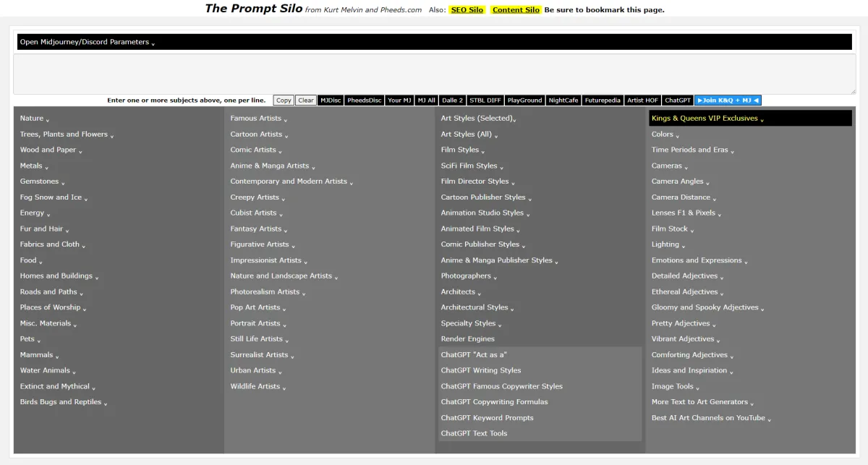868x465 pixels.
Task: Open the NightCafe button
Action: tap(563, 101)
